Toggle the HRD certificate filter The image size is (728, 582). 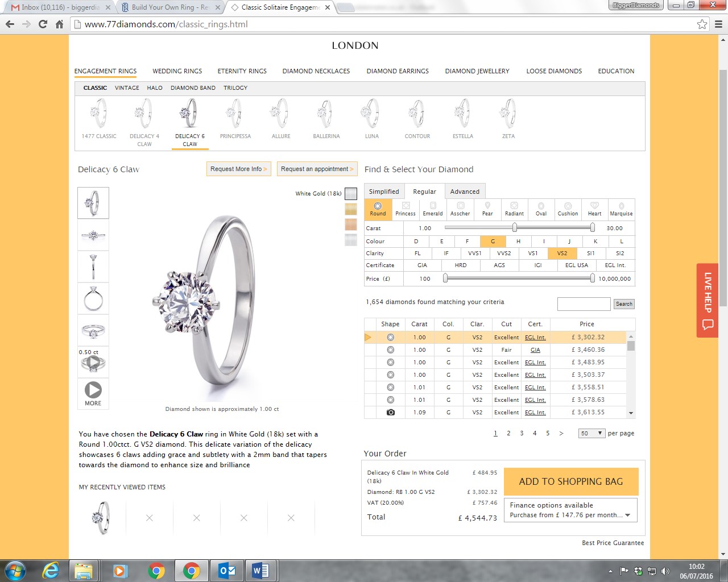(461, 265)
